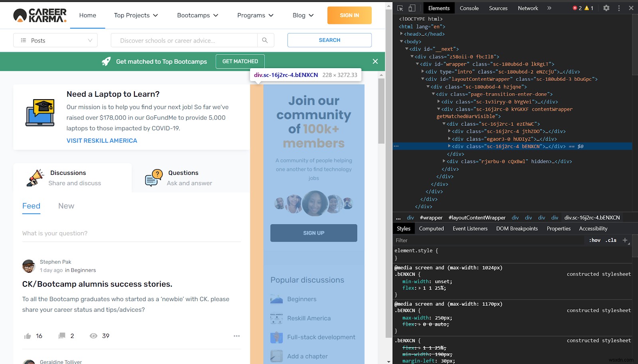The image size is (638, 364).
Task: Click the search magnifier icon
Action: (x=265, y=40)
